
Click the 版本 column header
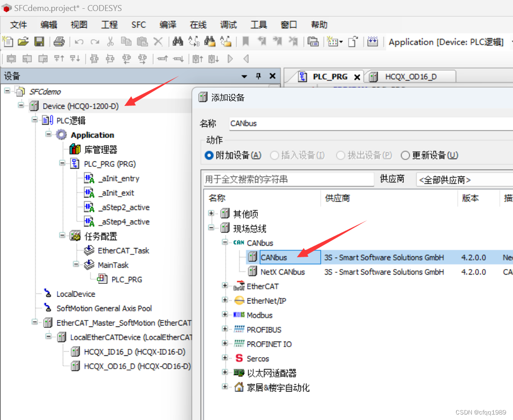(470, 198)
